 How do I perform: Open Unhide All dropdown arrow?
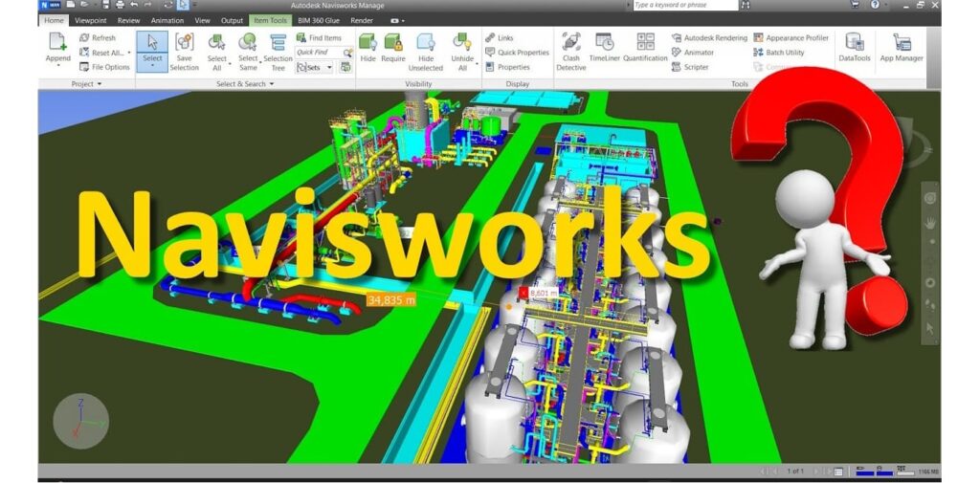477,64
